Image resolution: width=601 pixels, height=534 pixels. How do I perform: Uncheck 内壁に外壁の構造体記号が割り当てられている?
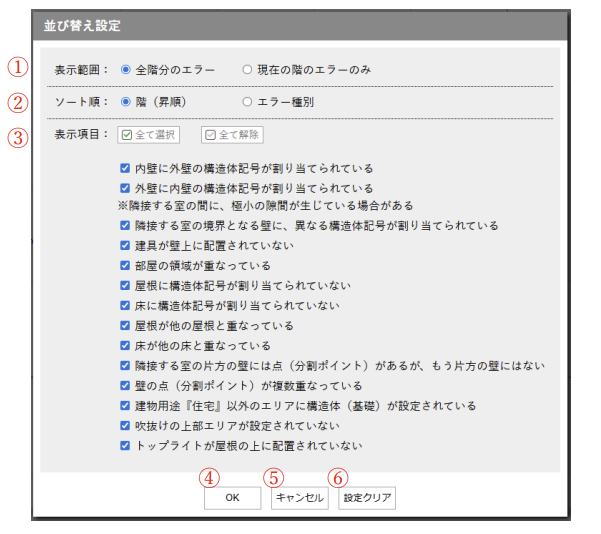point(125,169)
